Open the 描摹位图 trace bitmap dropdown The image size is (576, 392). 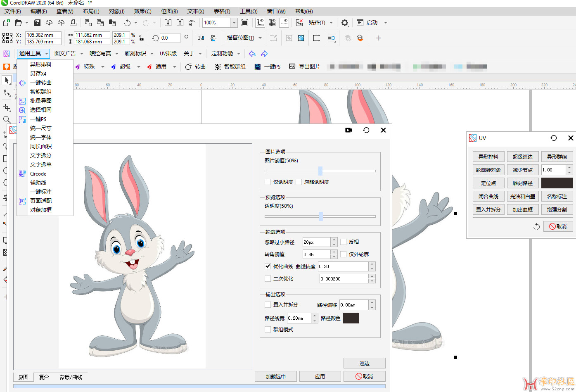(x=260, y=38)
